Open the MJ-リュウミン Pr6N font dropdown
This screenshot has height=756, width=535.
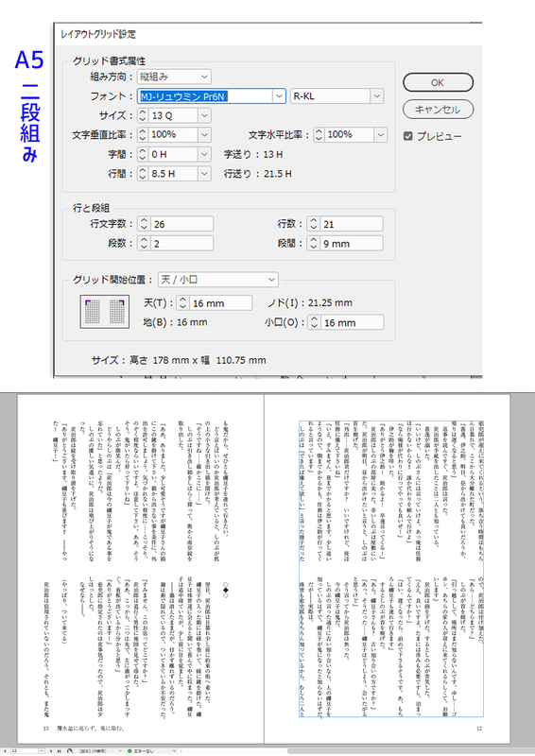280,96
